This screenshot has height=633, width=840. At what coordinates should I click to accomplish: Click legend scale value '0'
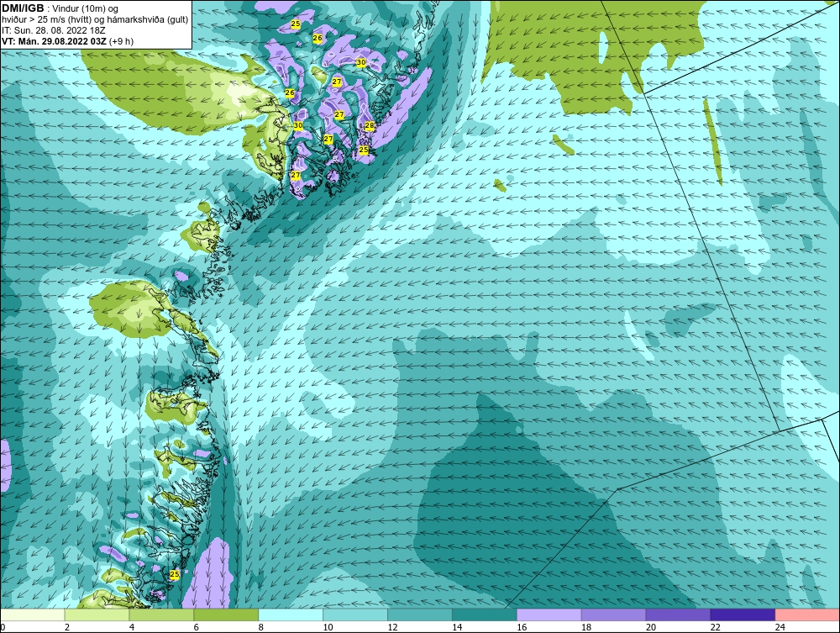(3, 627)
